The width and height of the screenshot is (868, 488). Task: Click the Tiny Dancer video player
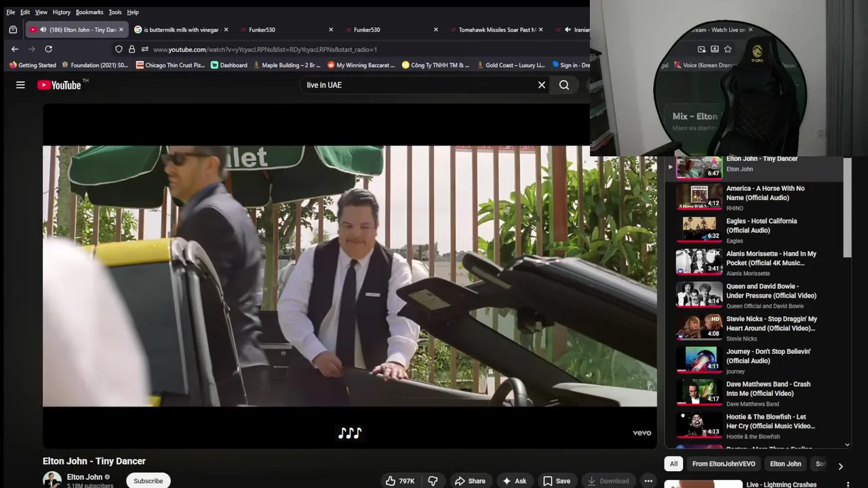point(349,276)
